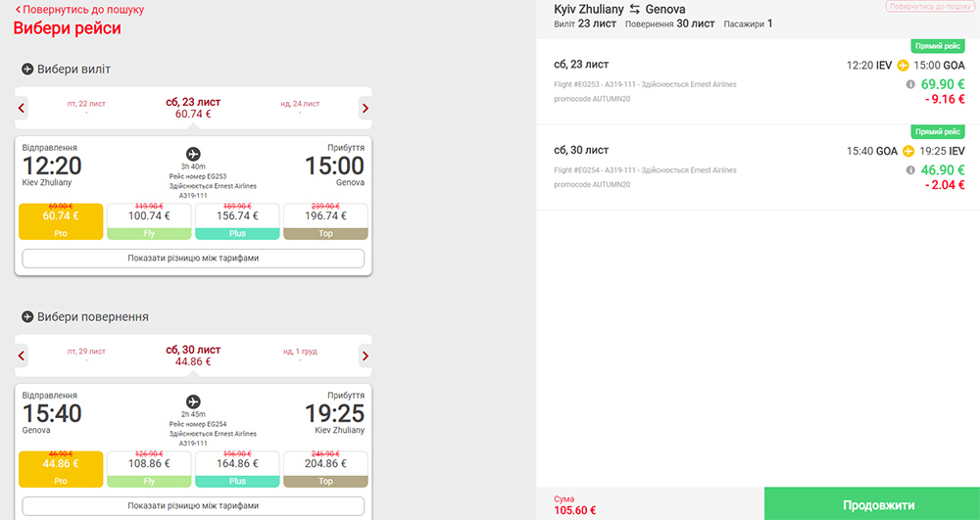Click yellow plane icon on GOA to IEV flight
This screenshot has width=980, height=520.
click(x=908, y=151)
